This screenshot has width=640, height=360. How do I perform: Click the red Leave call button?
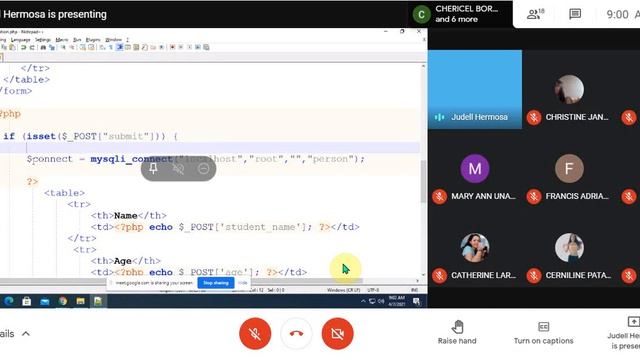point(296,334)
